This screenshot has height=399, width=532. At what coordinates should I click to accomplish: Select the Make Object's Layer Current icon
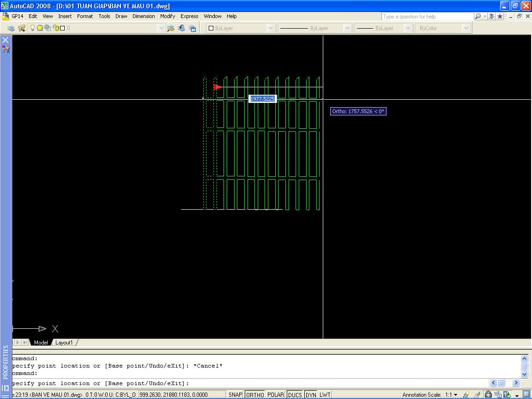click(x=170, y=28)
